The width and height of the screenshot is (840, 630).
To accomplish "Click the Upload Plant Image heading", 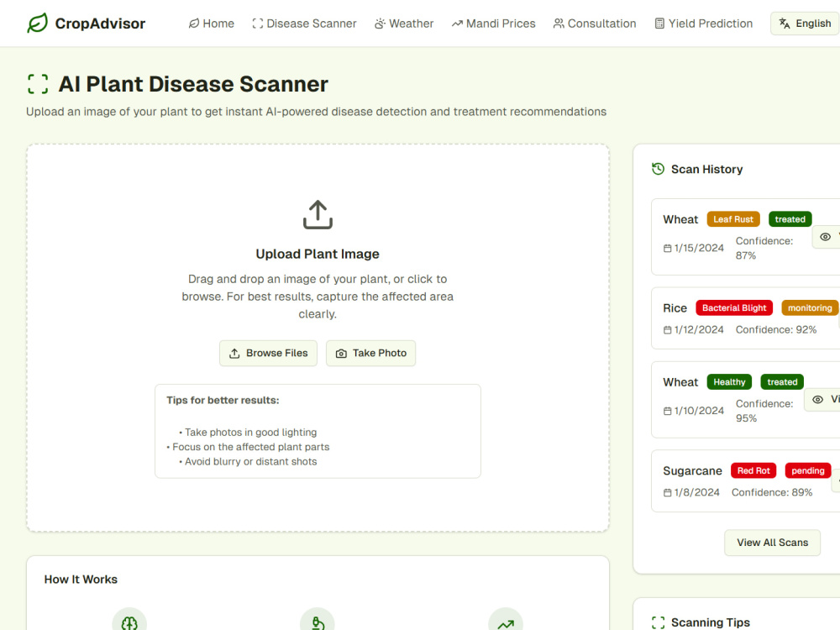I will pos(318,254).
